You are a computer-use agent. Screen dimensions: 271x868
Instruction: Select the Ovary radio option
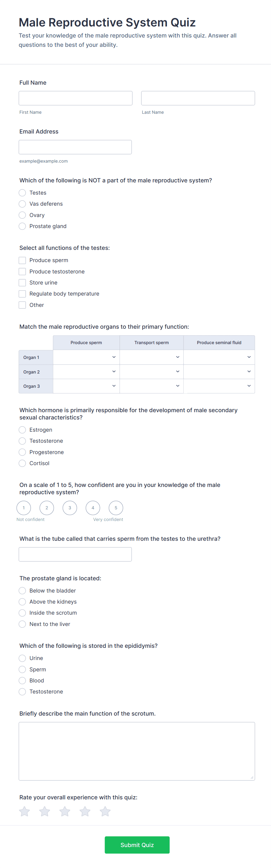(22, 215)
